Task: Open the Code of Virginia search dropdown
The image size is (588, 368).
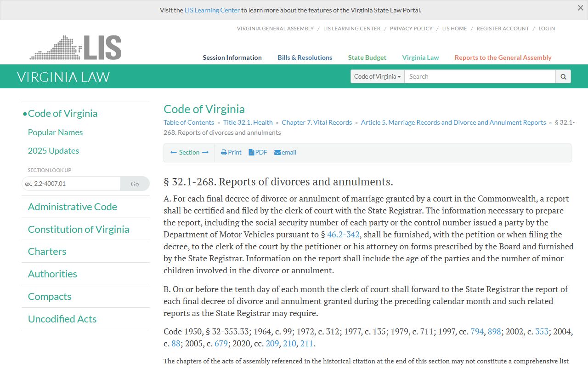Action: click(x=378, y=76)
